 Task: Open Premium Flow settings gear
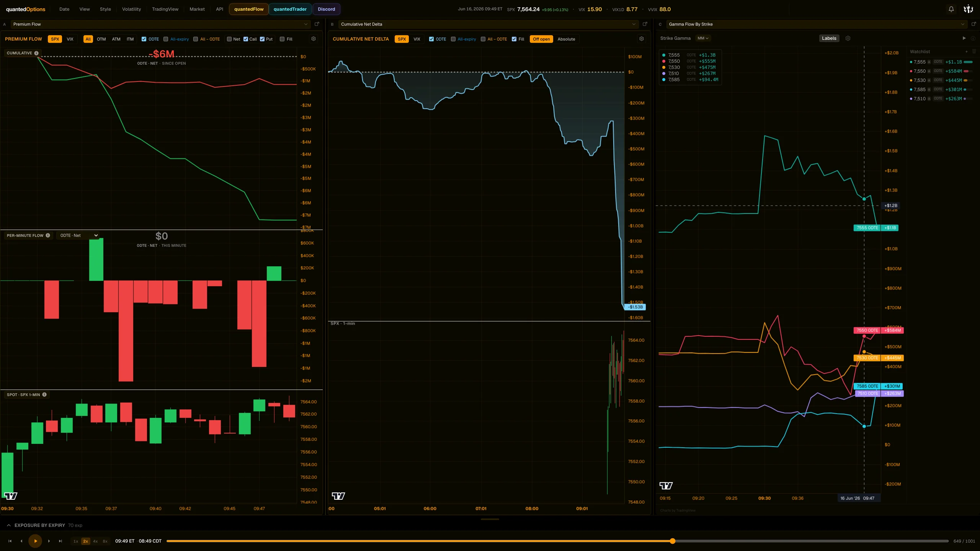(314, 39)
